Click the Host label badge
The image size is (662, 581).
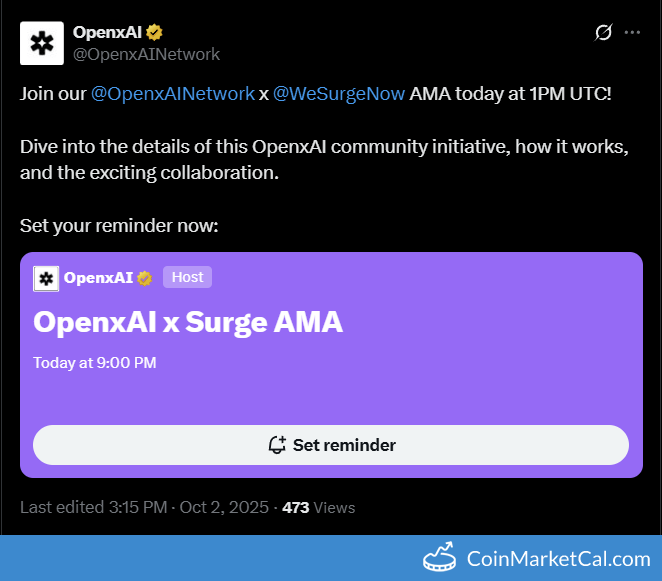(x=187, y=277)
